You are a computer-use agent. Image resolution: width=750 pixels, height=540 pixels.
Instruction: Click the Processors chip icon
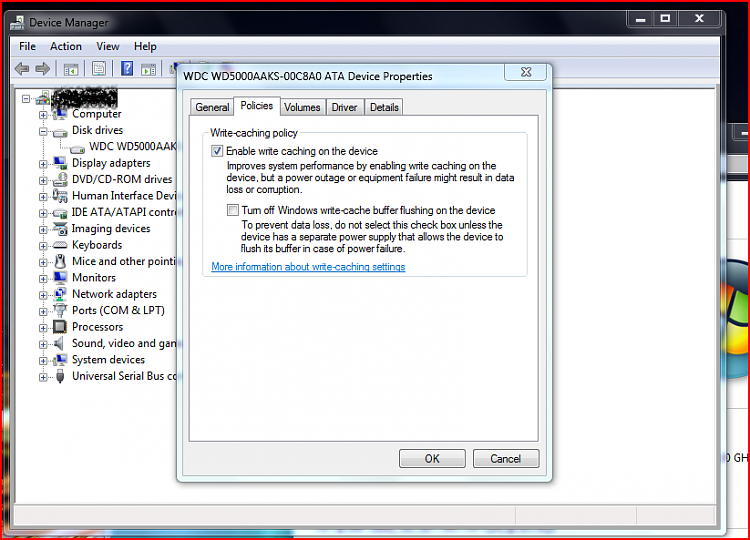(60, 327)
